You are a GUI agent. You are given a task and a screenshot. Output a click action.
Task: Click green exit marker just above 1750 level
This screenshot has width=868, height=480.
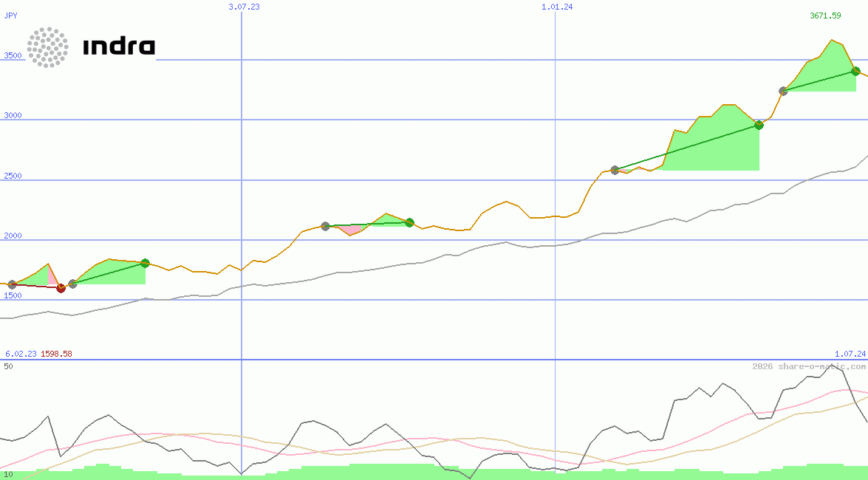coord(145,263)
